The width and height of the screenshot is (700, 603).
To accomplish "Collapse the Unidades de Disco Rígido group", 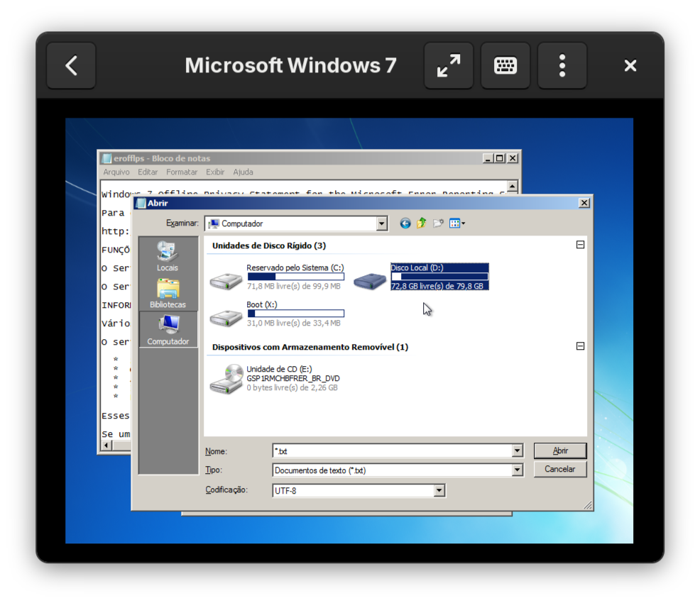I will [x=580, y=245].
